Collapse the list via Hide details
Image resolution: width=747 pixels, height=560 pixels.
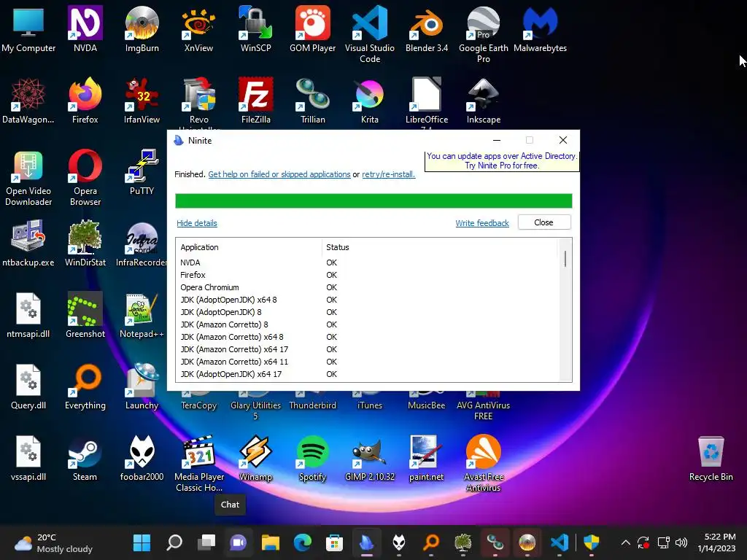(x=197, y=223)
